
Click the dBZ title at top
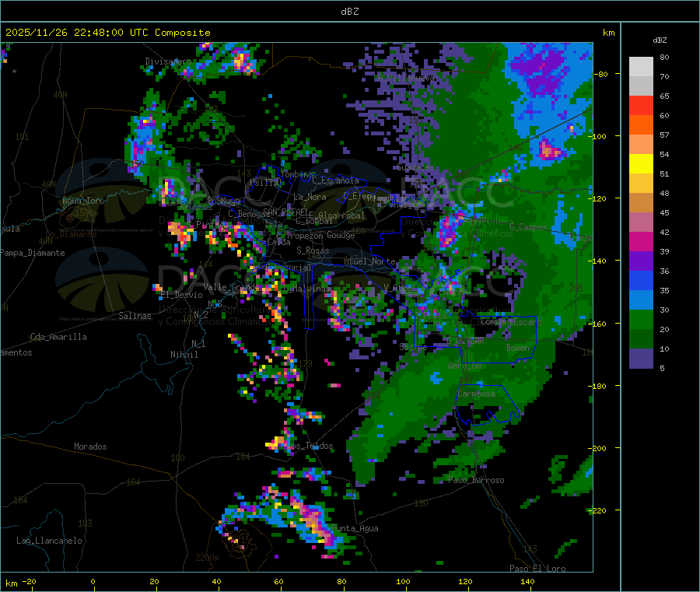[x=349, y=12]
